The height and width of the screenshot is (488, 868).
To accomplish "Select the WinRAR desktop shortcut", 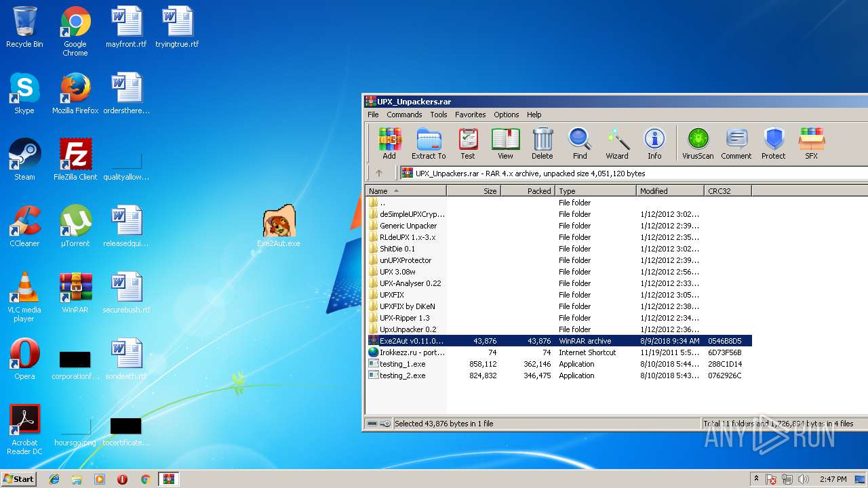I will click(x=75, y=293).
